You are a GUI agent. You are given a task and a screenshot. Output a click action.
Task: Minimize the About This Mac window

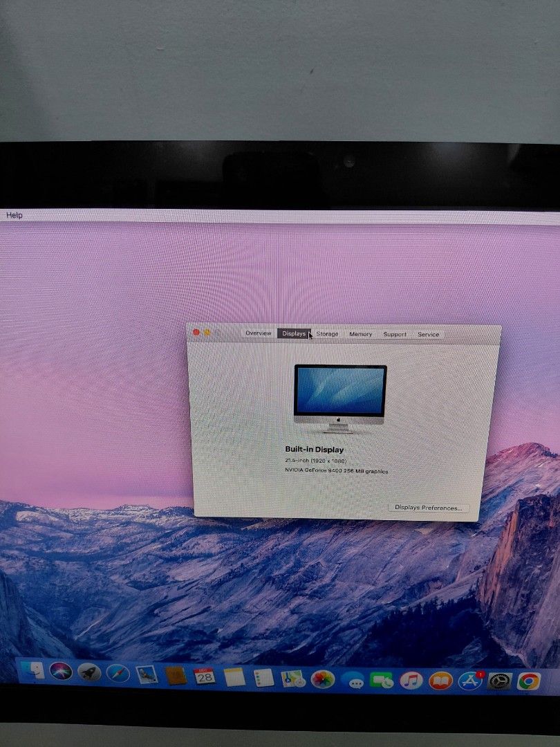[207, 333]
